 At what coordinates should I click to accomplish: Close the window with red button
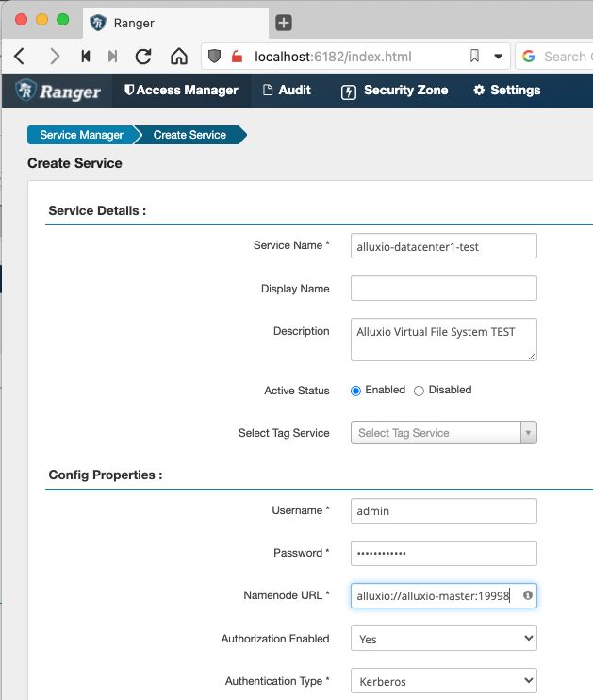tap(21, 20)
